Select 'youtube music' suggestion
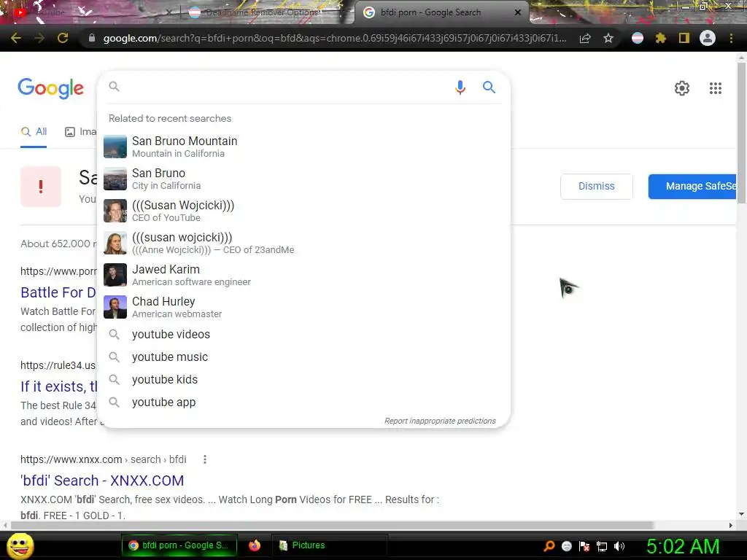 (x=304, y=357)
